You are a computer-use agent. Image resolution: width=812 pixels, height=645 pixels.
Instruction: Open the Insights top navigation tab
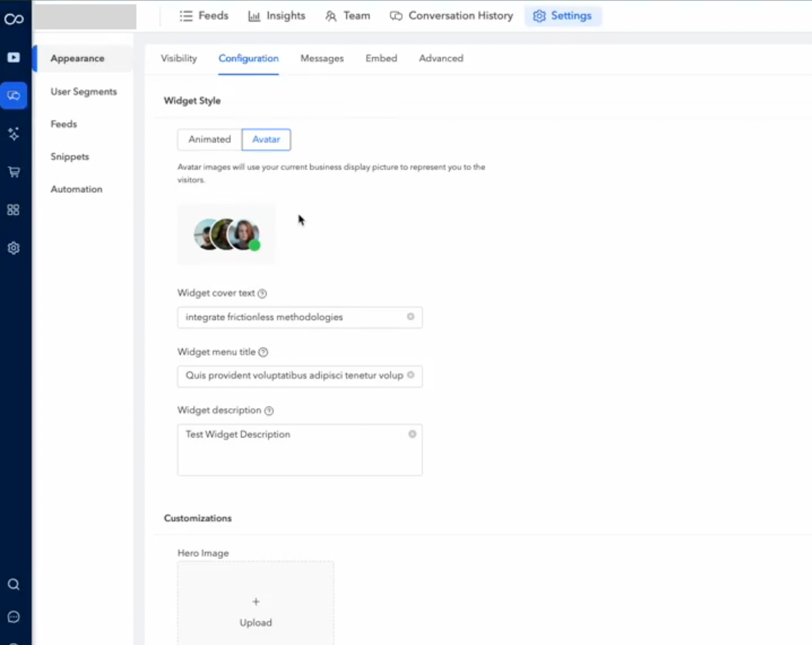(x=277, y=16)
